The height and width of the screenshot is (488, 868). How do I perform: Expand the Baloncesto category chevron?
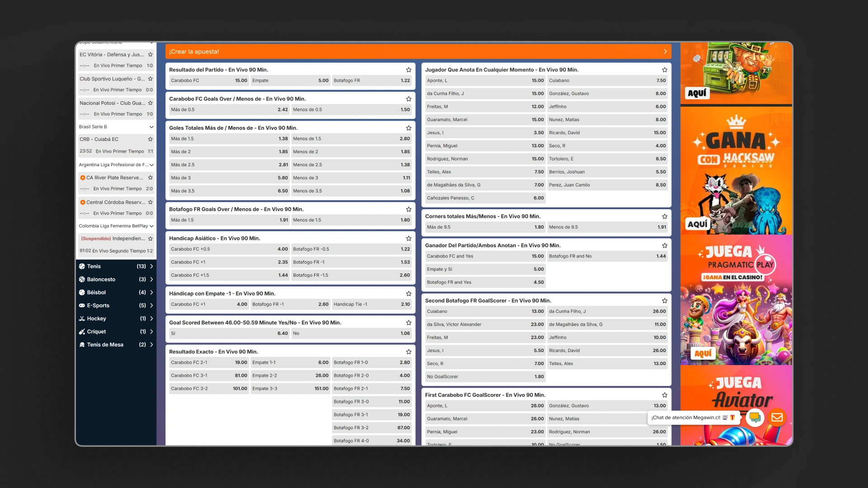(151, 280)
